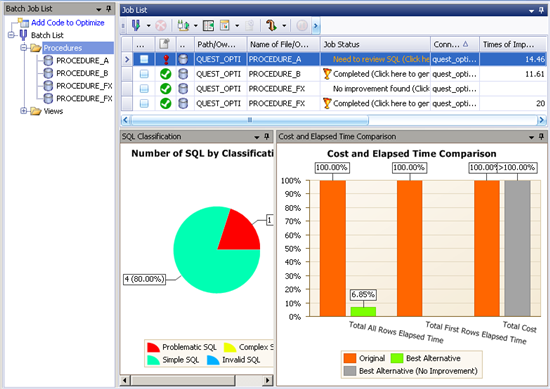Click the row selector arrow for PROCEDURE_A
The width and height of the screenshot is (550, 389).
click(127, 59)
